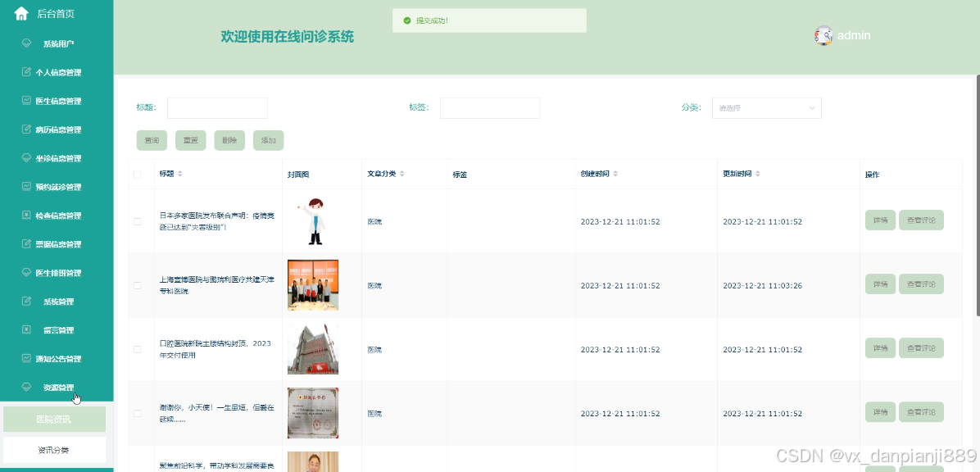The image size is (980, 472).
Task: Click the vertical page scrollbar
Action: [x=978, y=195]
